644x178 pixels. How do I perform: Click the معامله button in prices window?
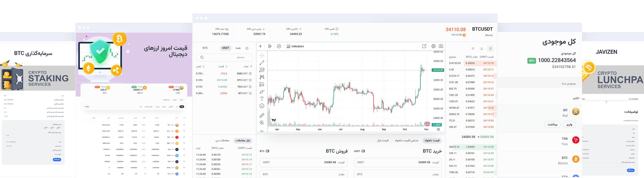tap(87, 106)
